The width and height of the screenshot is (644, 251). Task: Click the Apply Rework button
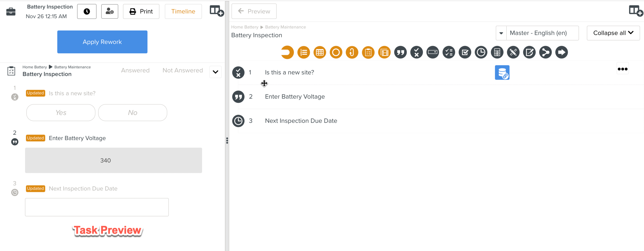(x=102, y=42)
